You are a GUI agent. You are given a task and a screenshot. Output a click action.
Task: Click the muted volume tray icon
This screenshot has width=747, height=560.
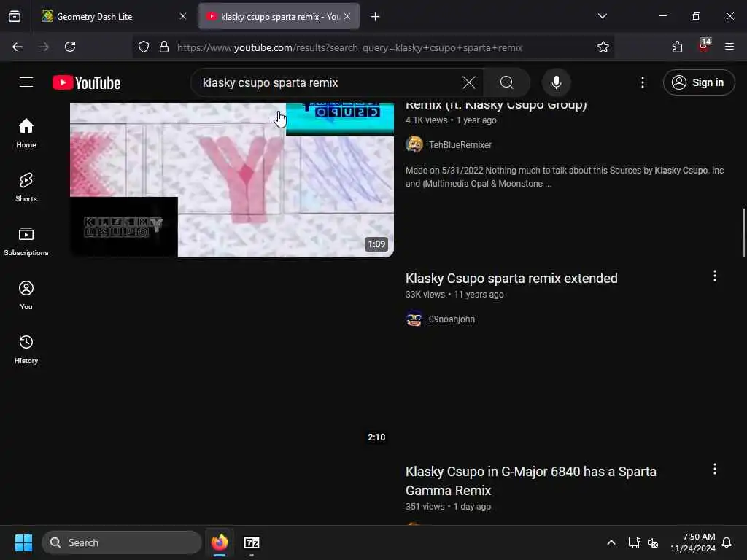point(653,542)
